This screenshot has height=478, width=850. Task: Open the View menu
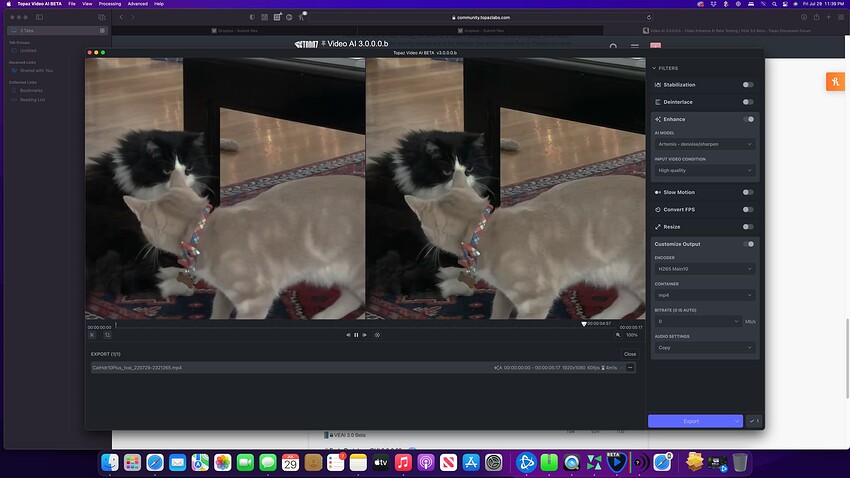pyautogui.click(x=87, y=4)
